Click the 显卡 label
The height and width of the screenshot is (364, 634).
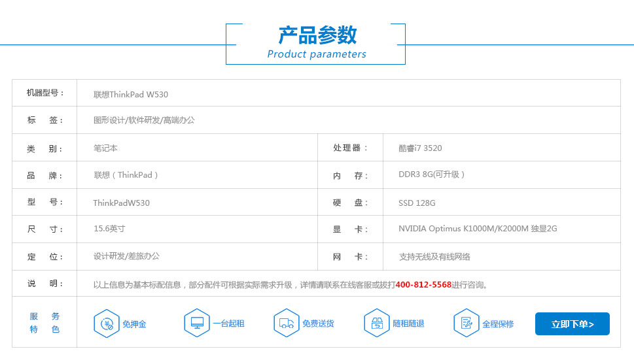(350, 229)
